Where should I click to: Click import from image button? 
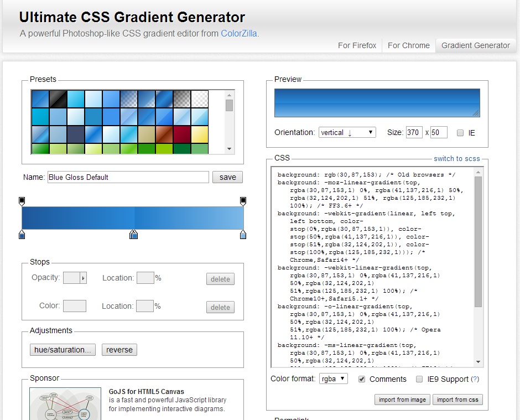pyautogui.click(x=402, y=400)
